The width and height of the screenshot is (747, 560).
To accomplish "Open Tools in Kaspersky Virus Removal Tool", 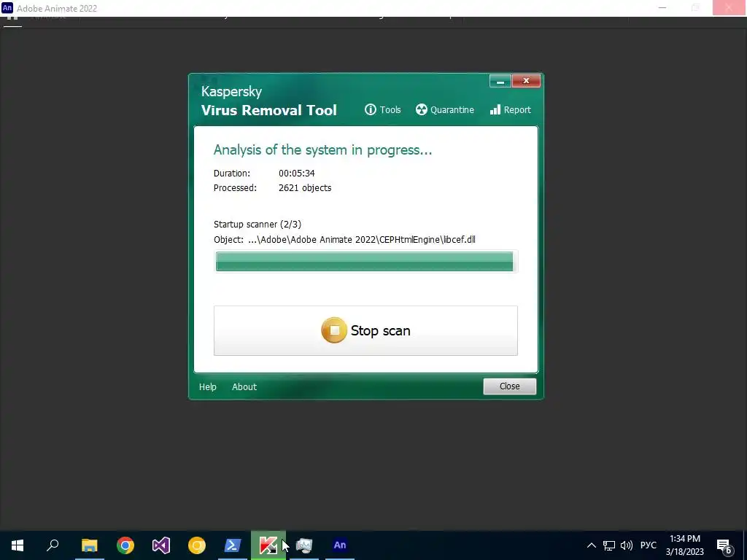I will [382, 110].
